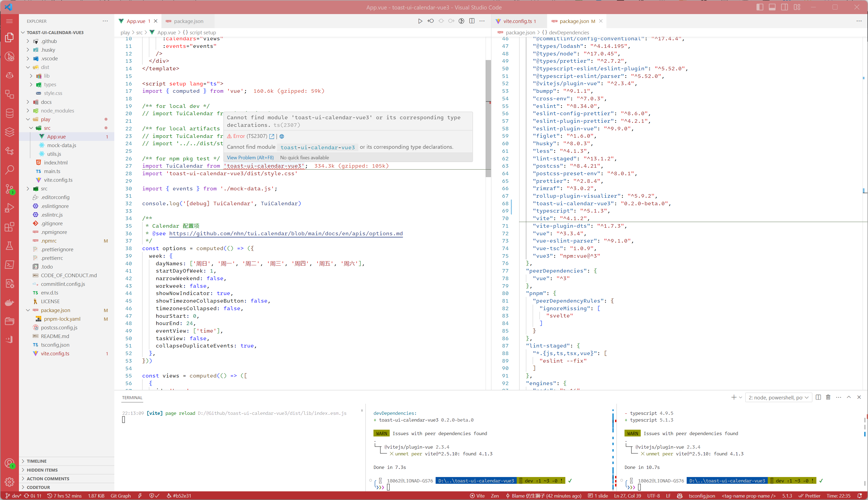Switch to the vite.config.ts tab
This screenshot has height=500, width=868.
[x=518, y=21]
